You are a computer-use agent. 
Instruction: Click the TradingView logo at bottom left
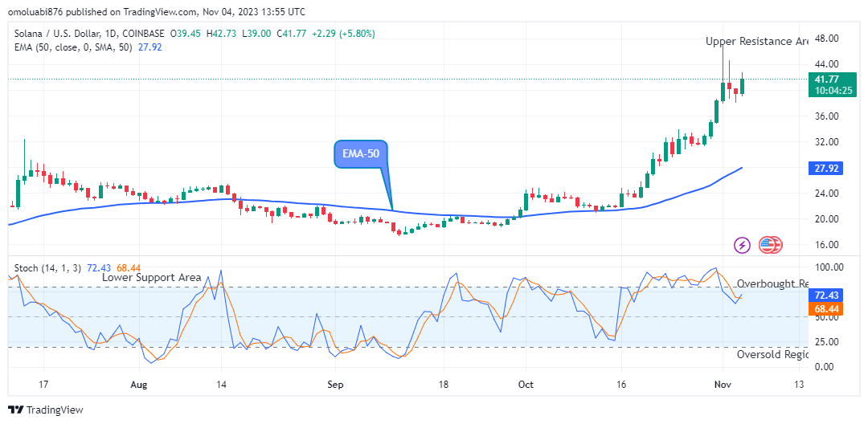click(46, 410)
